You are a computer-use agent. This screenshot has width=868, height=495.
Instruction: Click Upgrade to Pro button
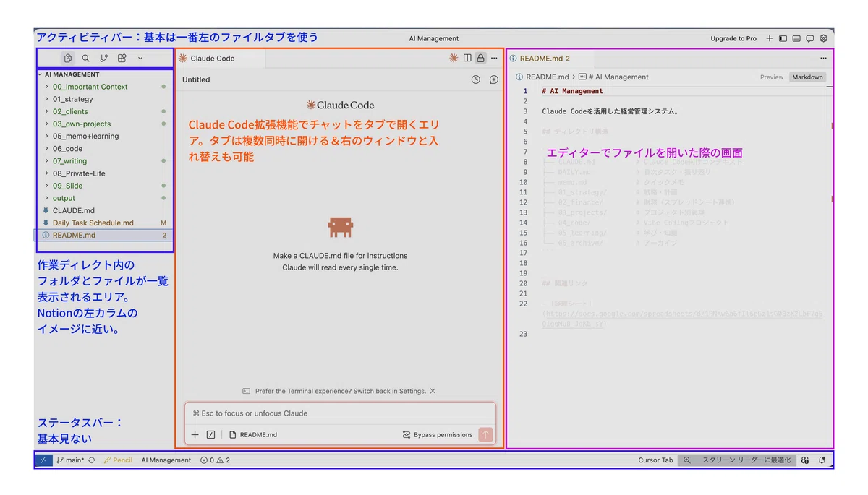click(x=733, y=38)
